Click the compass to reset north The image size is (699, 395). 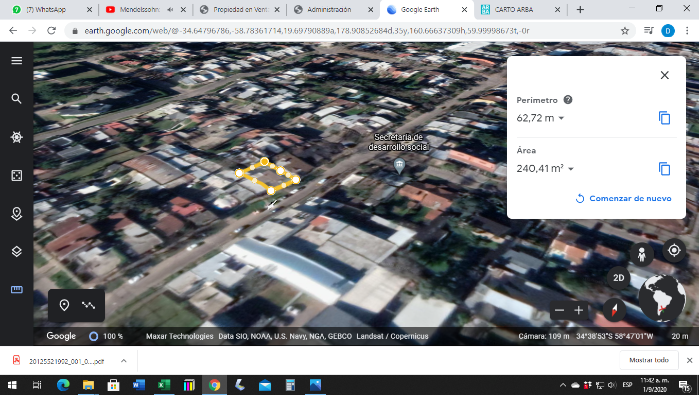point(614,309)
